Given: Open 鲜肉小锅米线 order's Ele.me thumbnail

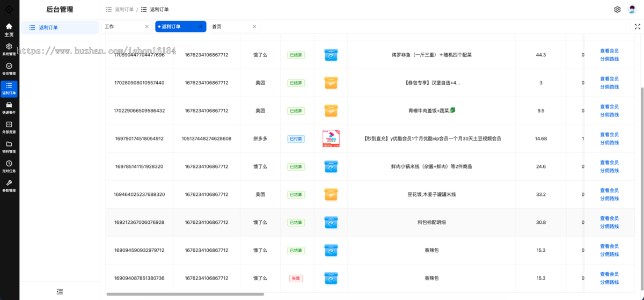Looking at the screenshot, I should coord(331,166).
